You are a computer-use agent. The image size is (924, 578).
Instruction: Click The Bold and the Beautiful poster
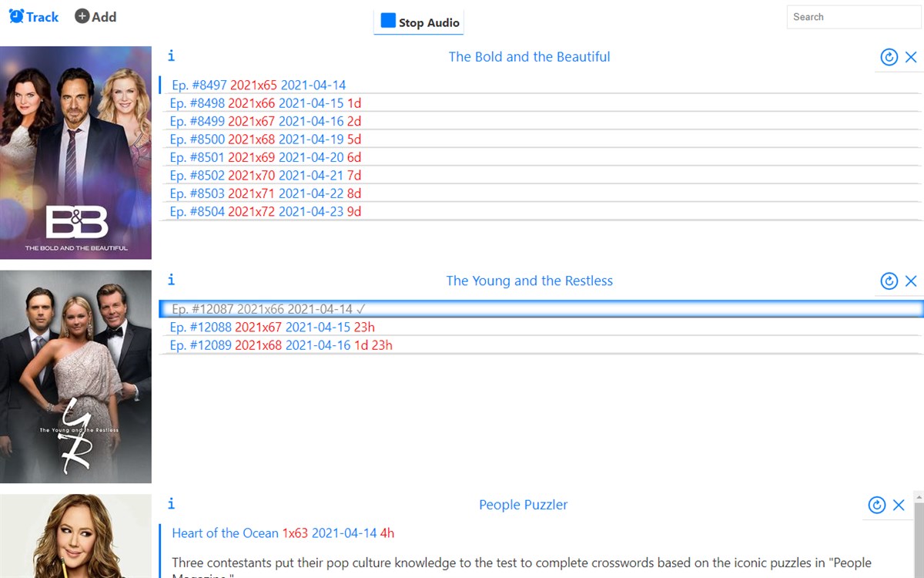coord(75,153)
